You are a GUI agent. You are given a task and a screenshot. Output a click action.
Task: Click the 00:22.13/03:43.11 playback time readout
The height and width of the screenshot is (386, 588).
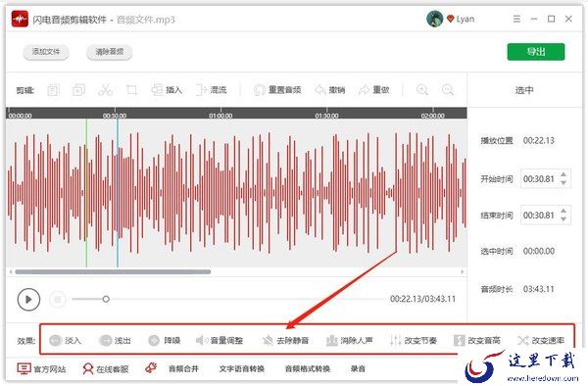point(422,299)
